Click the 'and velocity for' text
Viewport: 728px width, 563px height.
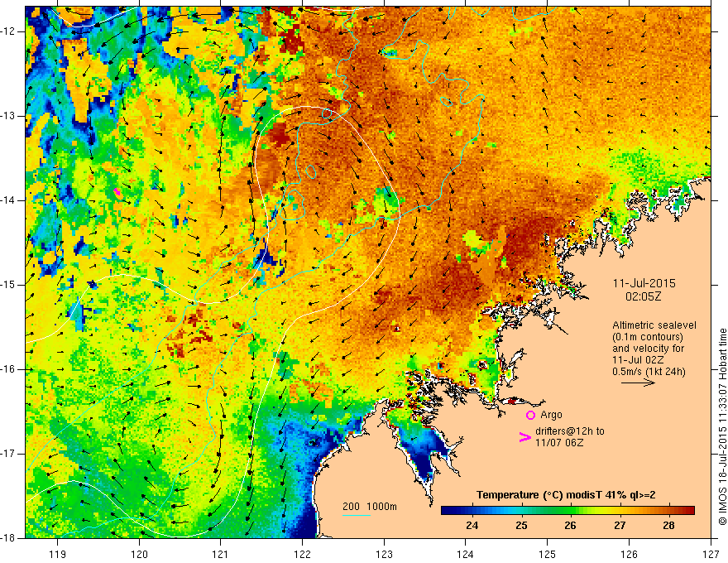pyautogui.click(x=648, y=349)
